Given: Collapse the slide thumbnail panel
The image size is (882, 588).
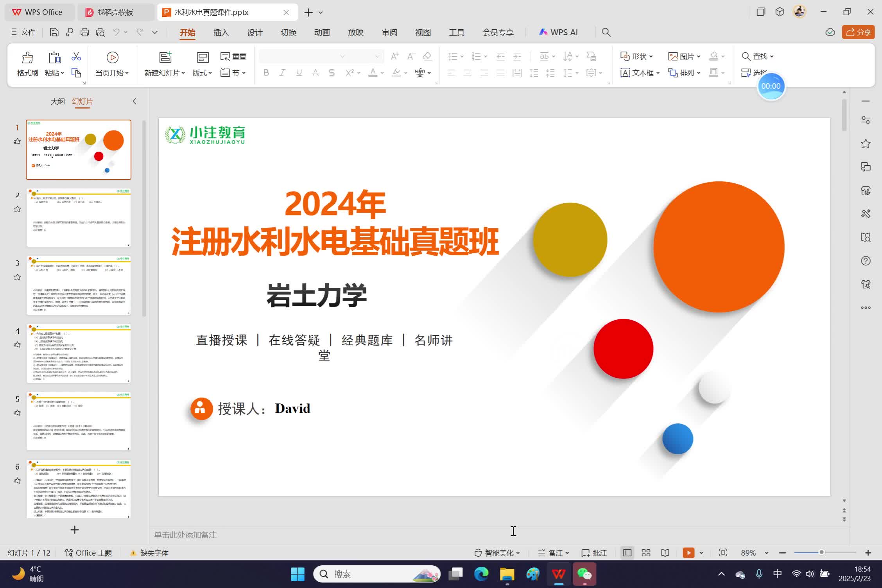Looking at the screenshot, I should 134,102.
